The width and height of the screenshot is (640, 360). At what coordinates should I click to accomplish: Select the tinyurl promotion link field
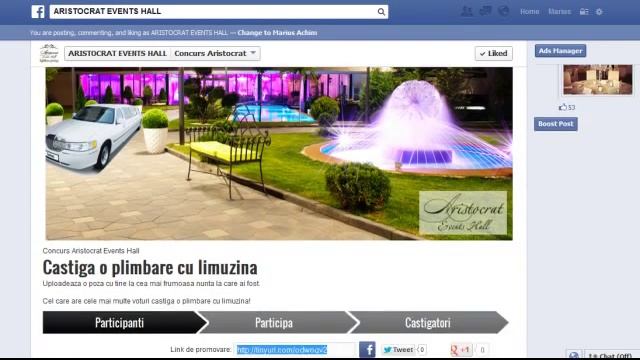296,350
